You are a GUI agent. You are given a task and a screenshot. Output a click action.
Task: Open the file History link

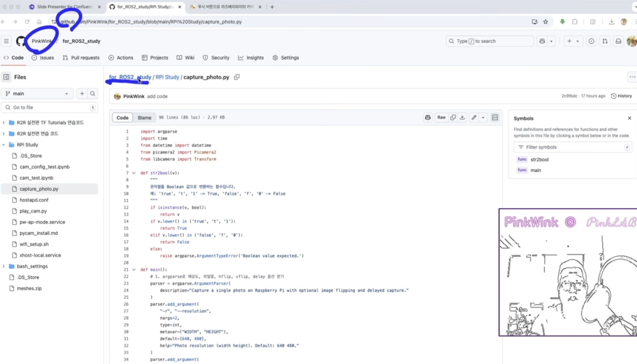pyautogui.click(x=621, y=96)
